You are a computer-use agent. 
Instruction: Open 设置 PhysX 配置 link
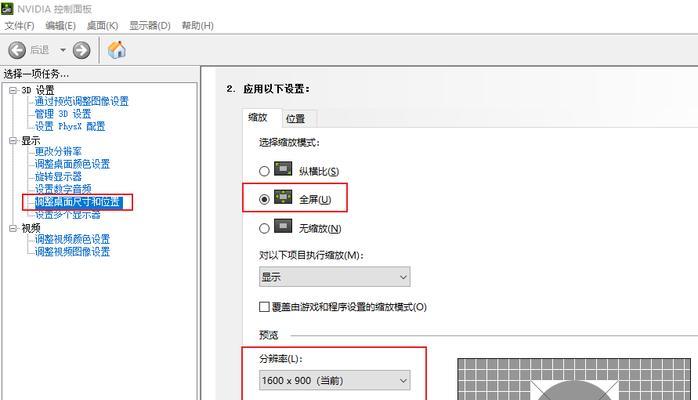coord(70,126)
